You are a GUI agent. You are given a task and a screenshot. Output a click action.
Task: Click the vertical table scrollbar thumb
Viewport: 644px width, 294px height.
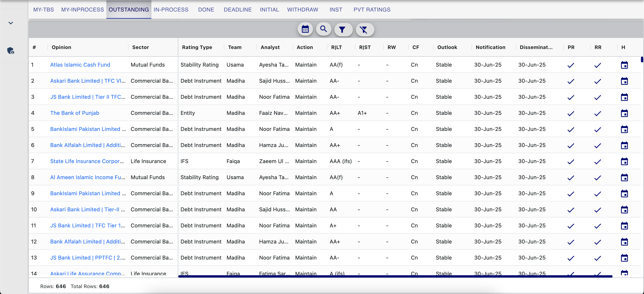tap(642, 59)
